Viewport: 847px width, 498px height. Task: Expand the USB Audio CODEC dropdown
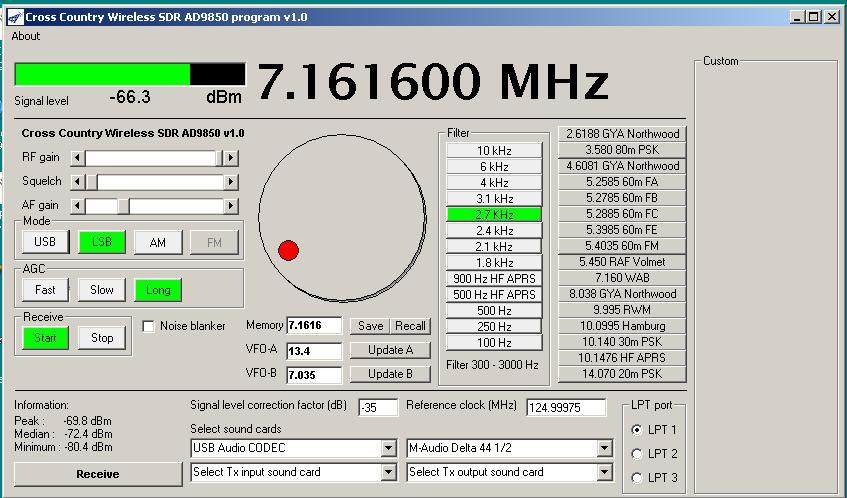[389, 448]
